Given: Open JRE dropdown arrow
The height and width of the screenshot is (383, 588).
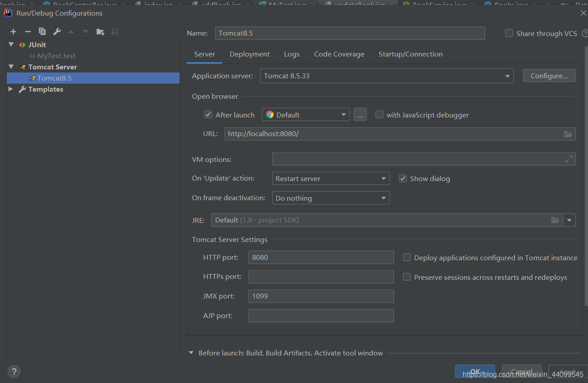Looking at the screenshot, I should click(569, 220).
